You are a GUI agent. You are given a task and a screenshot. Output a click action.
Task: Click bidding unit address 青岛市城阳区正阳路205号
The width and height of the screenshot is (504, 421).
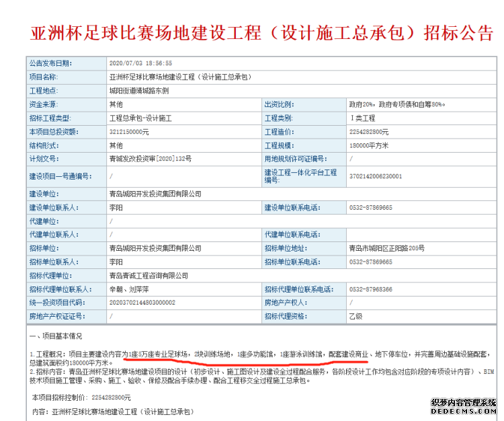point(387,248)
